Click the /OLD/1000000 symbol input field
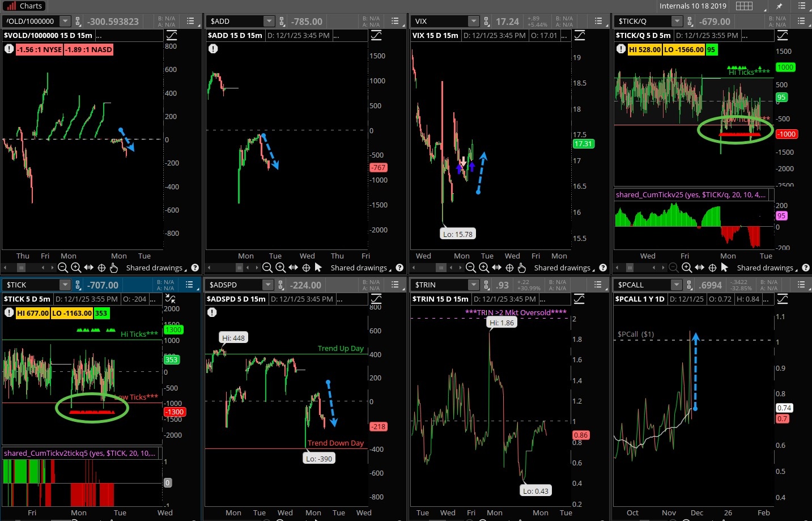This screenshot has width=812, height=521. pyautogui.click(x=31, y=22)
